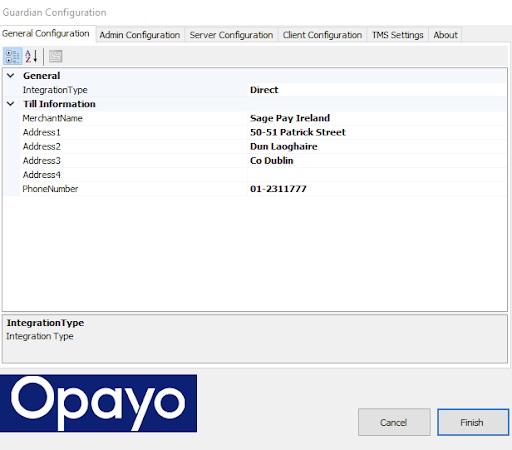Open the Property Pages toolbar icon

coord(56,56)
